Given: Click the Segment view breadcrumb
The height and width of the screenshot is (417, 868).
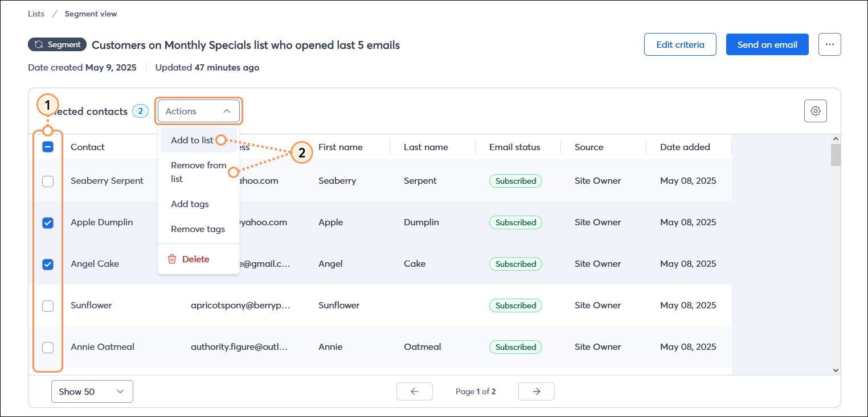Looking at the screenshot, I should coord(91,14).
